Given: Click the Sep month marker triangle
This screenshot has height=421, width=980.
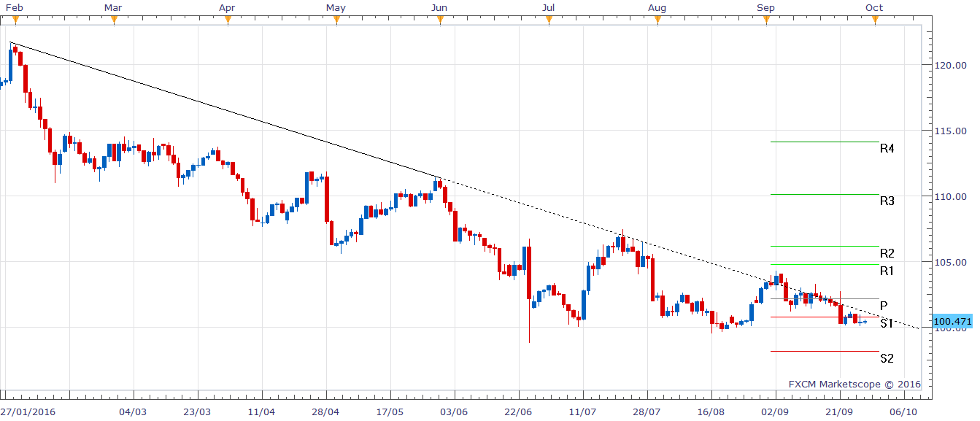Looking at the screenshot, I should click(x=766, y=20).
